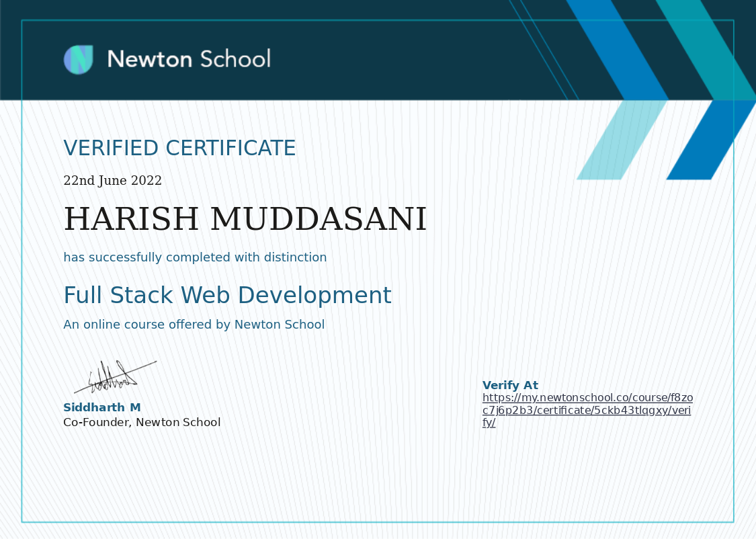756x539 pixels.
Task: Select the distinction completion statement
Action: (195, 257)
